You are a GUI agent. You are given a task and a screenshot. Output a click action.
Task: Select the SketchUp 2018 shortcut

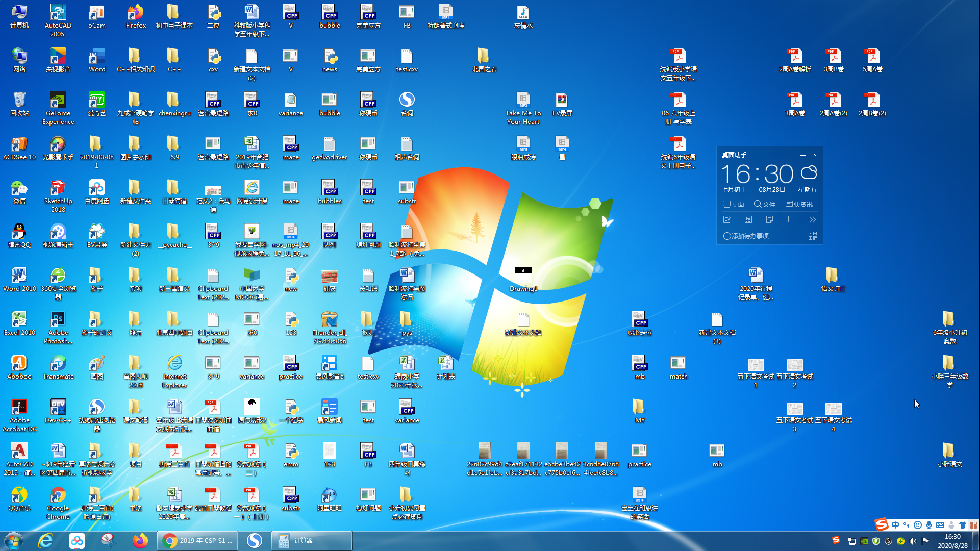click(x=58, y=196)
